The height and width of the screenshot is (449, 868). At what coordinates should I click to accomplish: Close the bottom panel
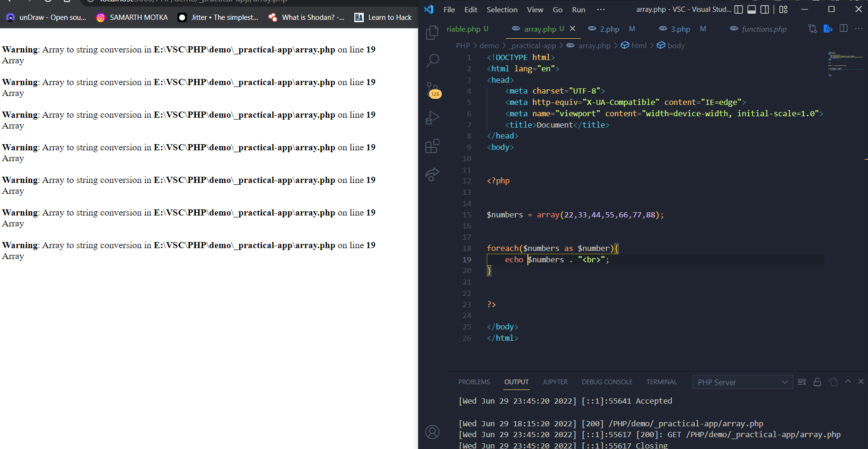861,381
